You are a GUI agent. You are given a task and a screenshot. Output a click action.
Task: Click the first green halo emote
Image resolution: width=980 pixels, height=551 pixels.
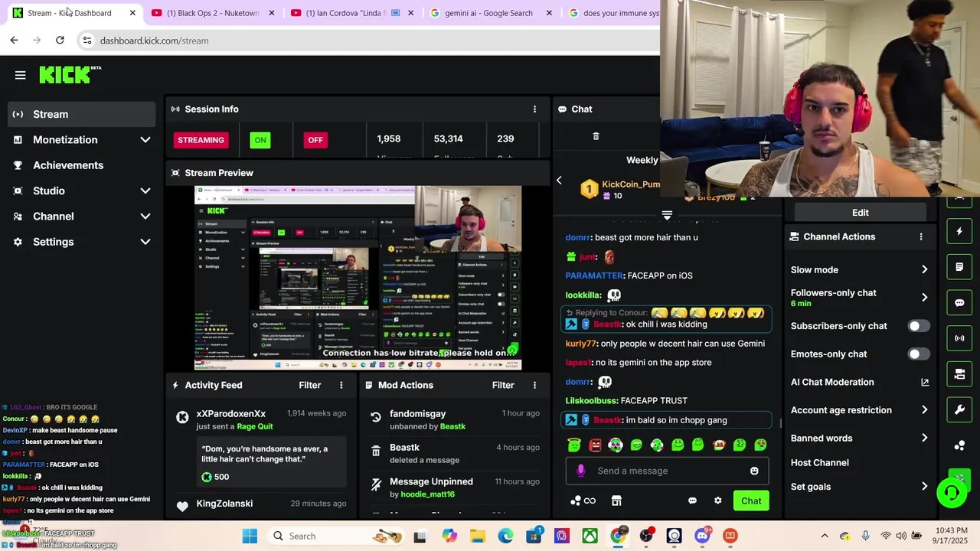(574, 445)
